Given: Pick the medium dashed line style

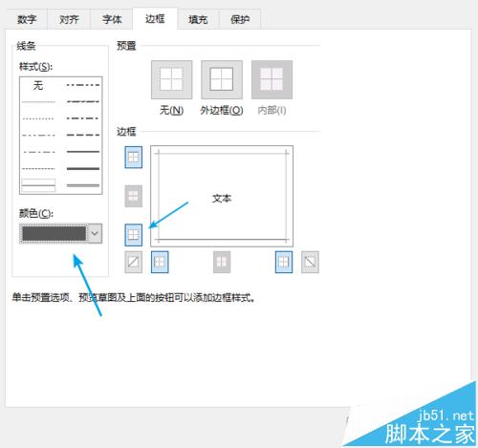Looking at the screenshot, I should (83, 135).
